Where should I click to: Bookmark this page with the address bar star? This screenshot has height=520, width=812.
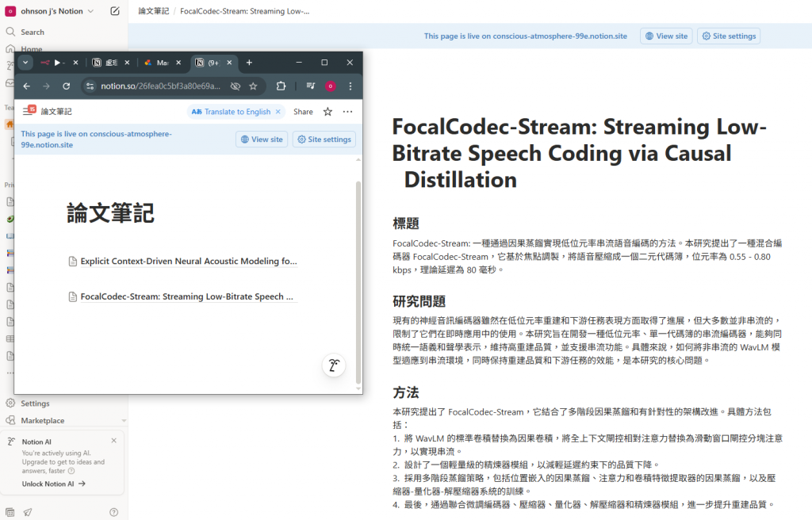click(253, 86)
